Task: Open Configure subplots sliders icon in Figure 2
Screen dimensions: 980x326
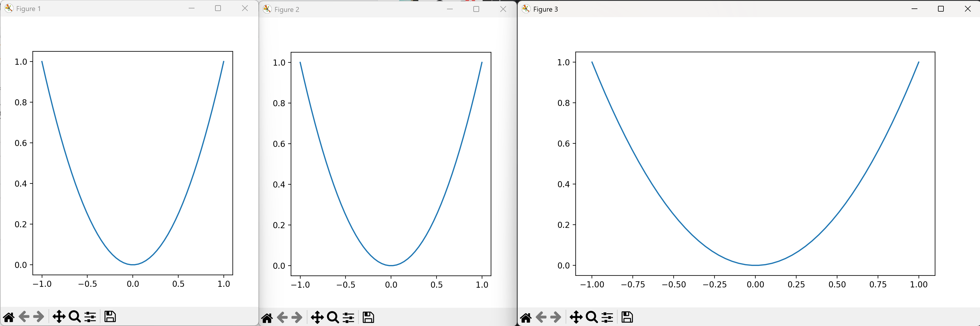Action: [348, 317]
